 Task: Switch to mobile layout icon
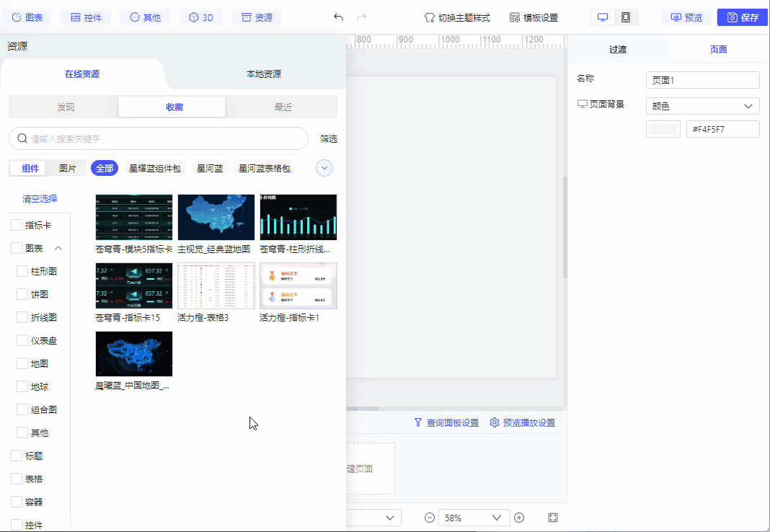[x=626, y=17]
